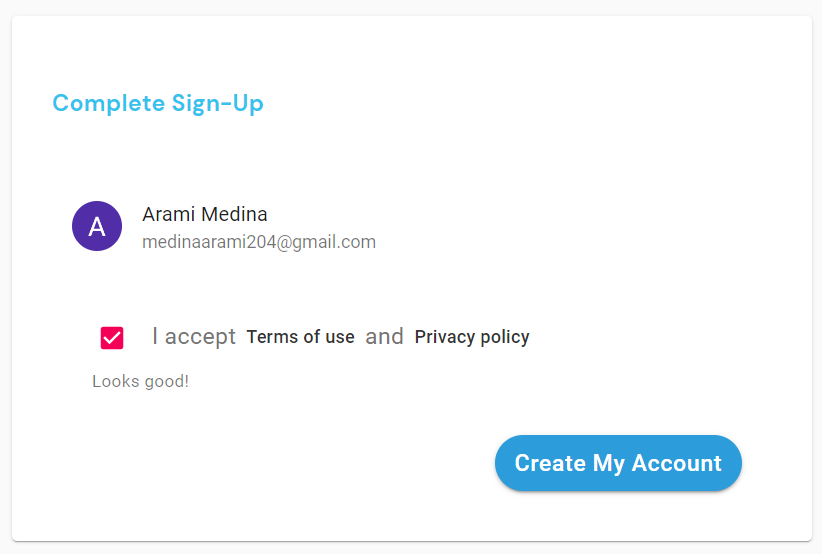The height and width of the screenshot is (554, 822).
Task: Click the word "and" between the links
Action: [384, 337]
